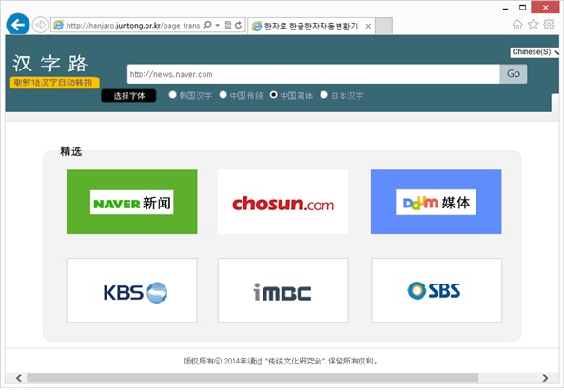Click the 2014 copyright footer text

[x=281, y=361]
